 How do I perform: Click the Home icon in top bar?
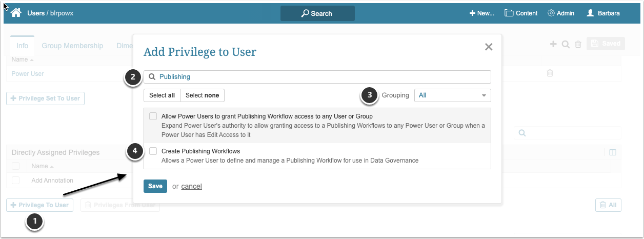pyautogui.click(x=16, y=13)
